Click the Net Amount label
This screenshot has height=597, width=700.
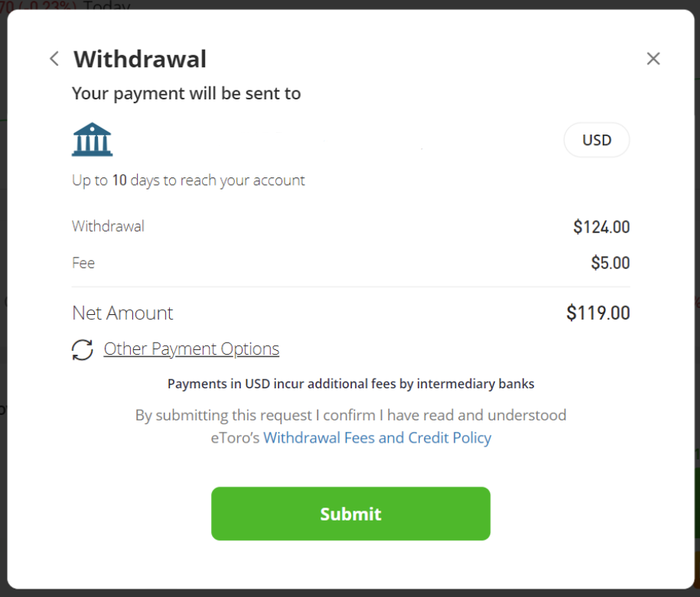tap(122, 313)
